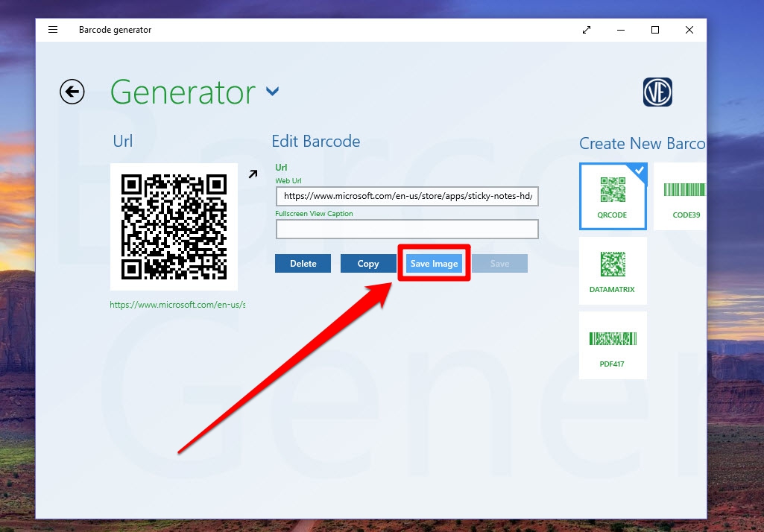Image resolution: width=764 pixels, height=532 pixels.
Task: Minimize the Barcode generator window
Action: point(621,30)
